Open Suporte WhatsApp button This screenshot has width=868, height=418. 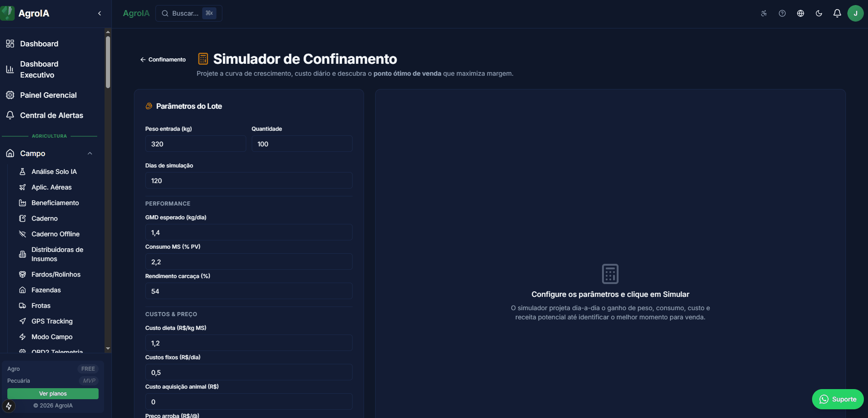tap(838, 399)
